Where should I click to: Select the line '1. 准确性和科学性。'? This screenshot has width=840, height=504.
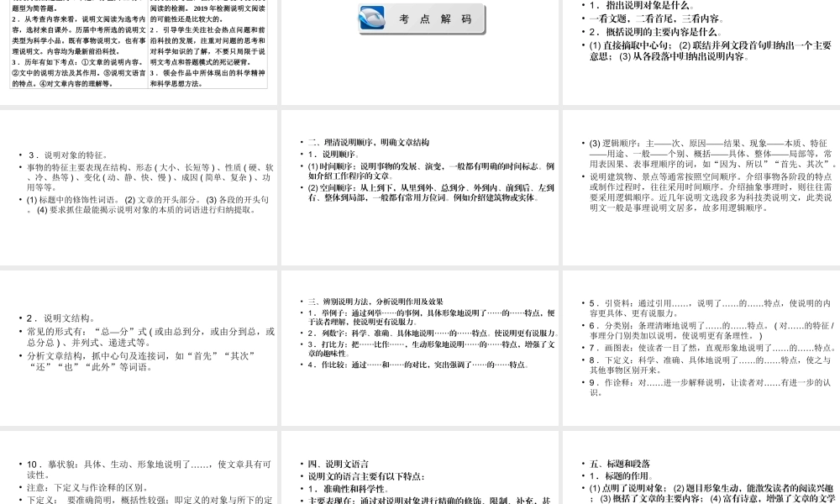click(x=349, y=489)
